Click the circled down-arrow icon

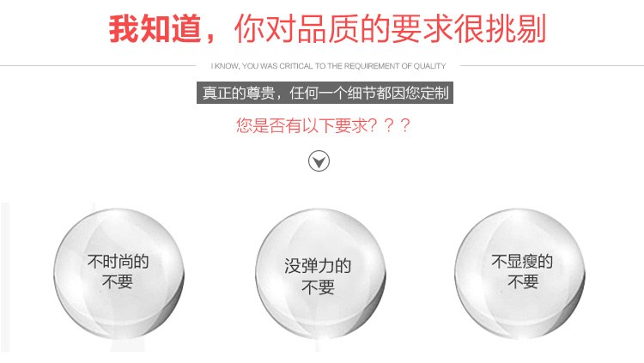(x=319, y=161)
